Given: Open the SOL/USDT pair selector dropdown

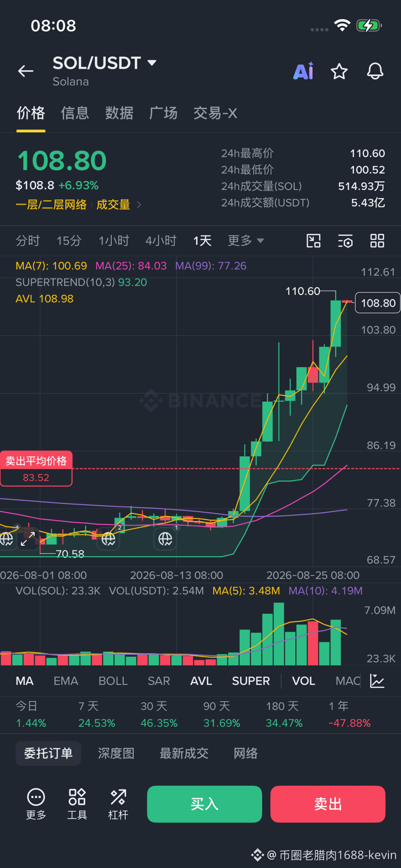Looking at the screenshot, I should point(104,63).
